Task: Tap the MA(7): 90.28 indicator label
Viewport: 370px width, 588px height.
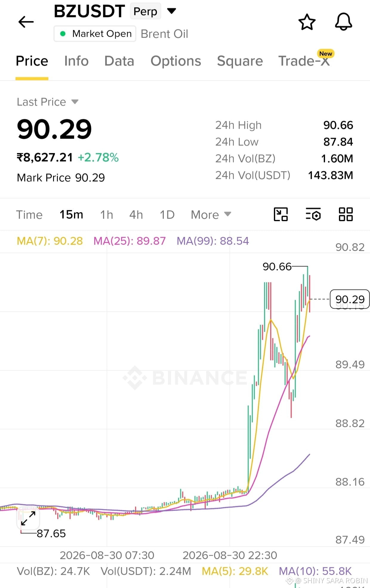Action: point(50,241)
